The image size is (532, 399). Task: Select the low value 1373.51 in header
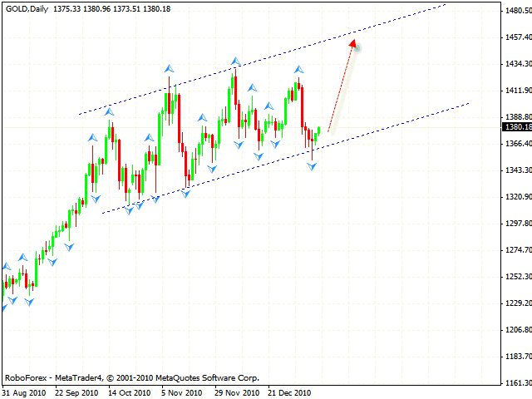pos(126,9)
